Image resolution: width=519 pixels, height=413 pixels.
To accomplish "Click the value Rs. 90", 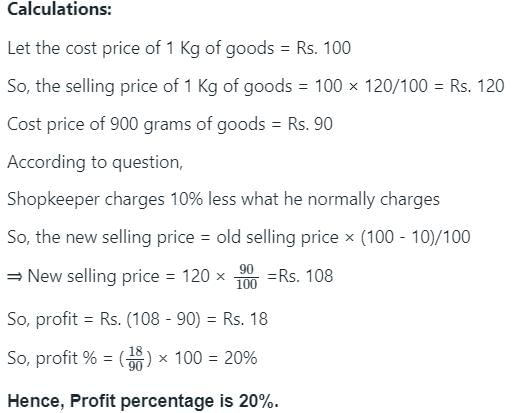I will [310, 124].
